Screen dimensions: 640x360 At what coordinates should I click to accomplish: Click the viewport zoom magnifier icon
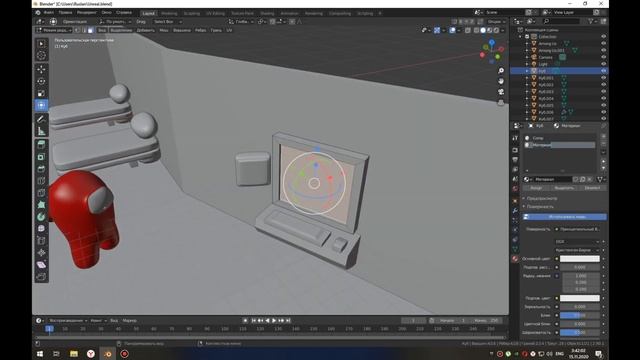(x=501, y=71)
